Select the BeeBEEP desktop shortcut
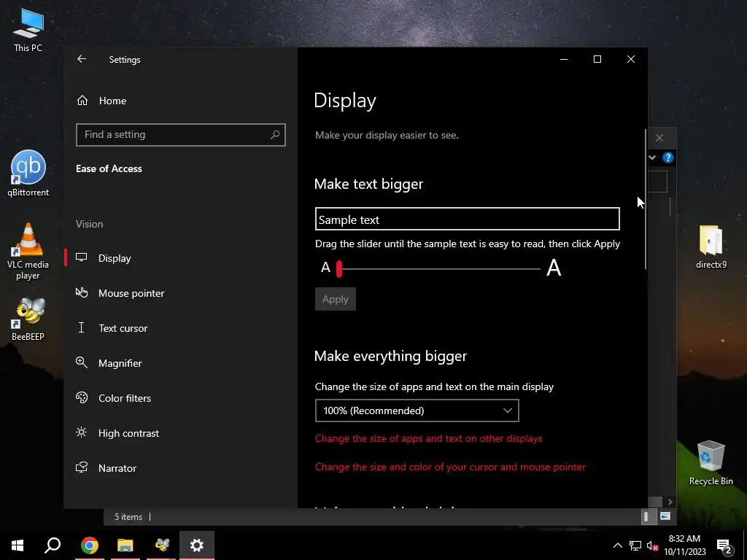Image resolution: width=747 pixels, height=560 pixels. [x=28, y=319]
